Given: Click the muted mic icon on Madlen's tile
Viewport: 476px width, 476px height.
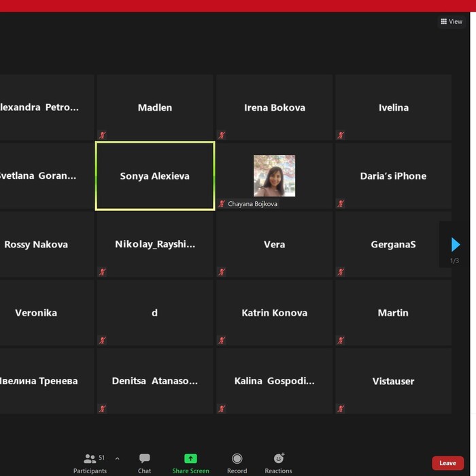Looking at the screenshot, I should [103, 135].
